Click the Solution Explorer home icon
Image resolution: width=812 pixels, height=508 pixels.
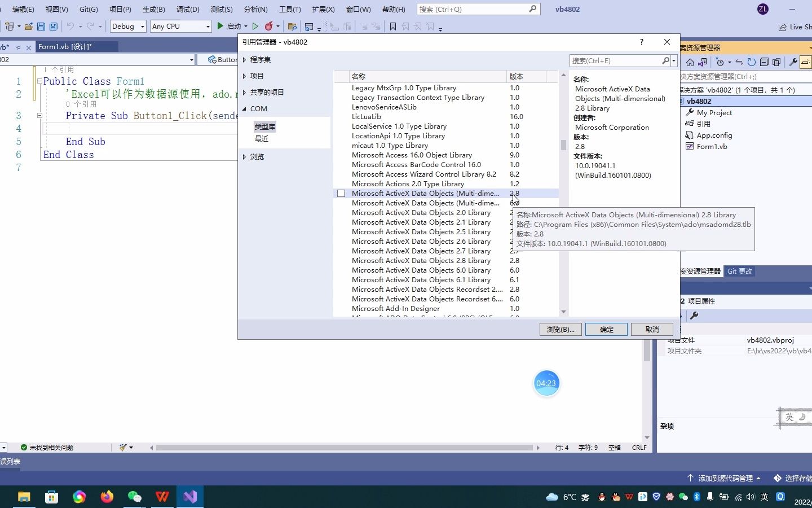point(690,62)
